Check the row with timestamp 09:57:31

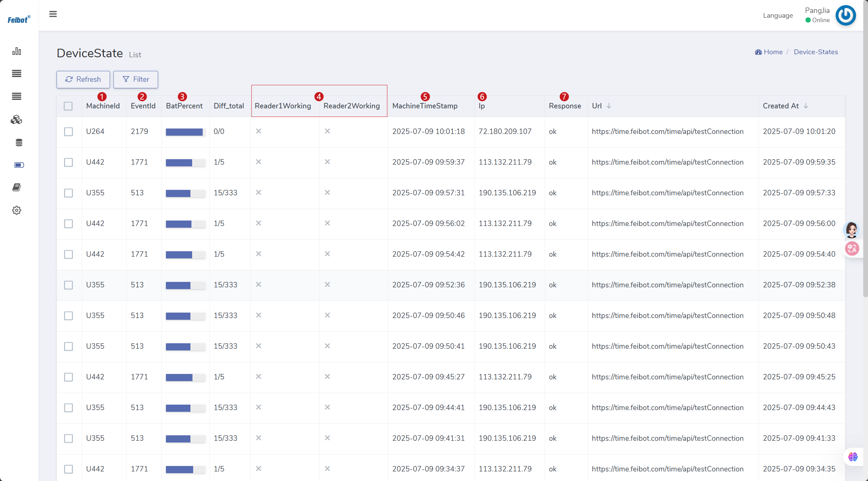click(x=68, y=193)
